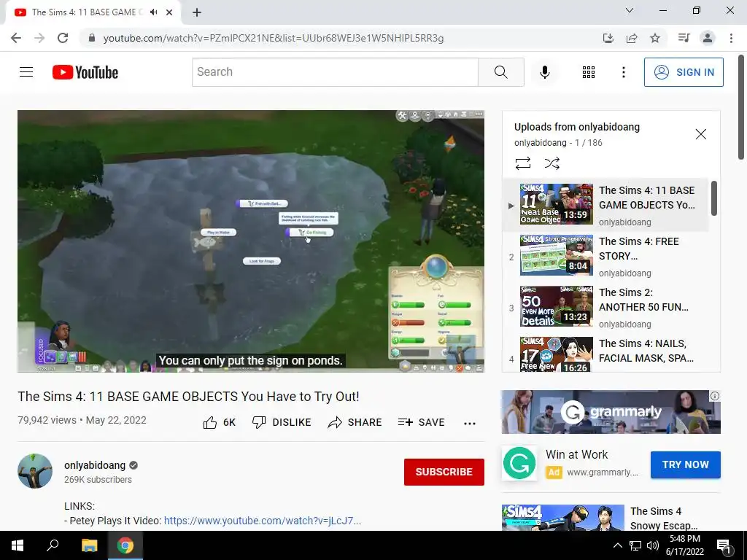The image size is (747, 560).
Task: Open more actions ellipsis below video
Action: click(470, 424)
